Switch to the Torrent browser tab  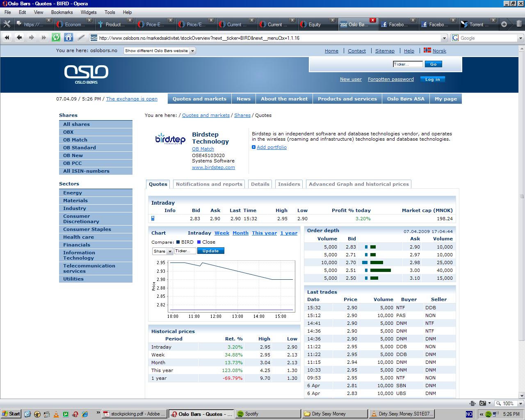[478, 24]
